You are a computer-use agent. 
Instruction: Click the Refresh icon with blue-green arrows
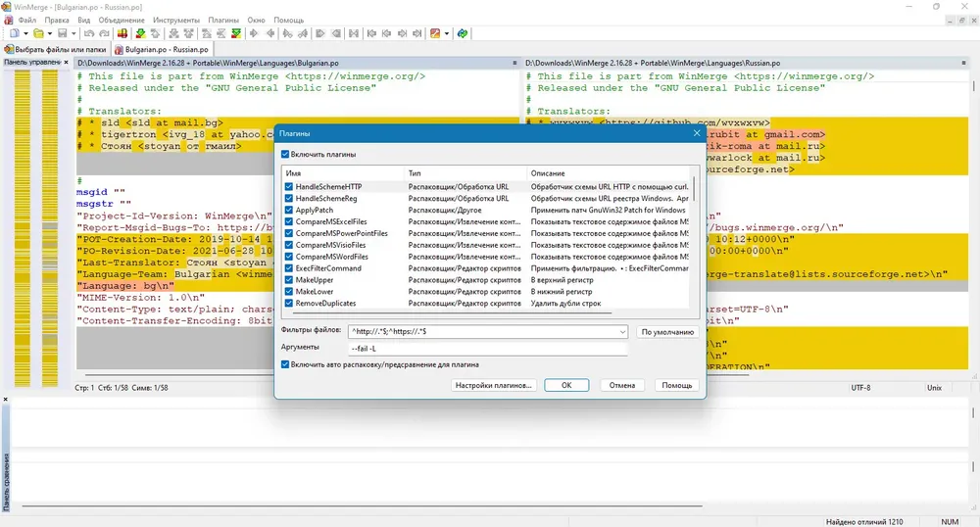(x=463, y=33)
